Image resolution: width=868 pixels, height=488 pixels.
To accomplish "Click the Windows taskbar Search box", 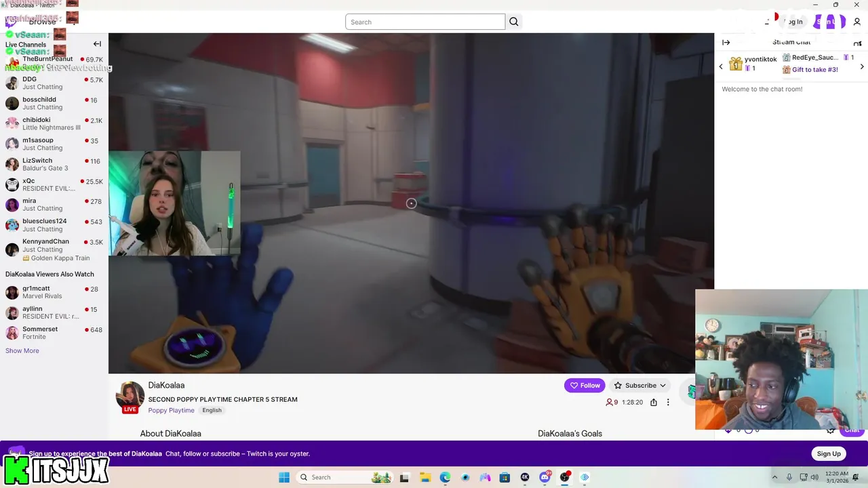I will click(345, 477).
